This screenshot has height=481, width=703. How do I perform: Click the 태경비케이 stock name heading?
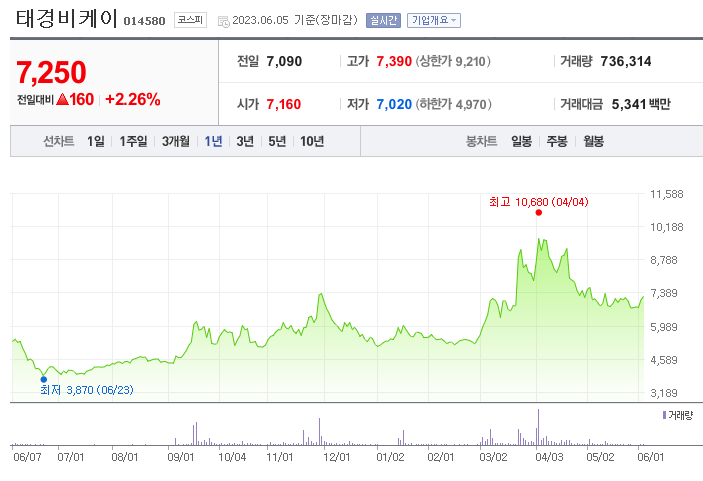66,19
